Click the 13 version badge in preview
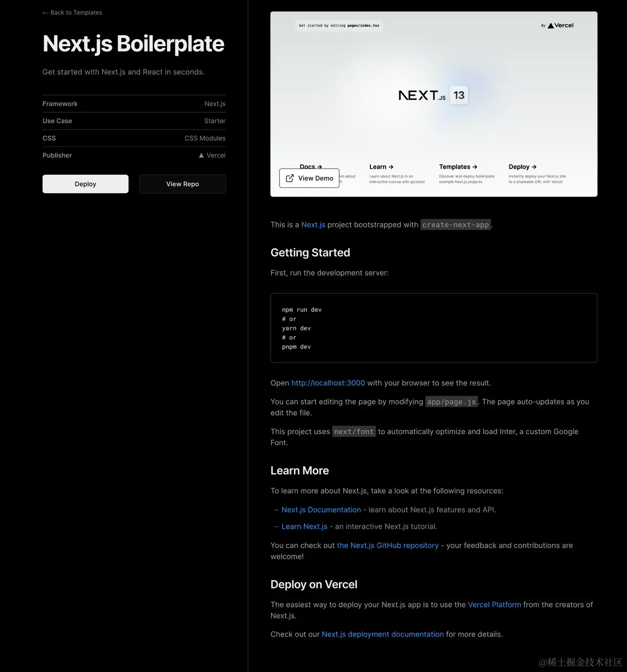This screenshot has height=672, width=627. point(459,96)
